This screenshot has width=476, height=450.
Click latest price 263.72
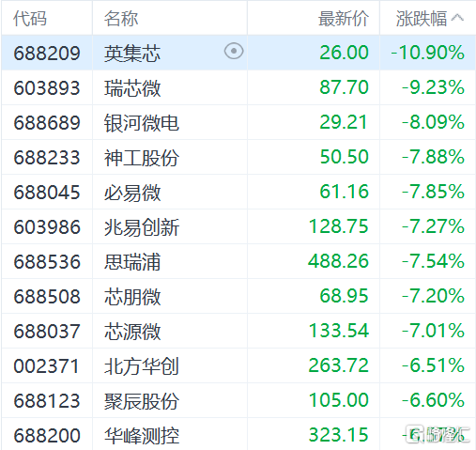pos(339,365)
